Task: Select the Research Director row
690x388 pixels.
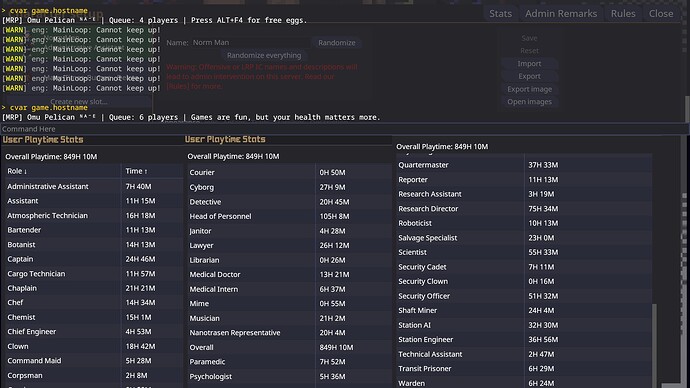Action: (x=524, y=209)
